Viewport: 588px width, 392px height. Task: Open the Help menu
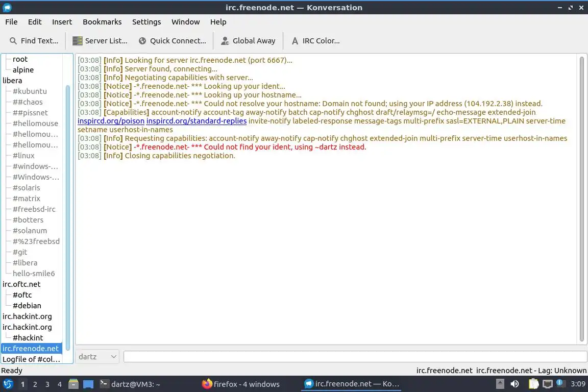click(x=218, y=22)
